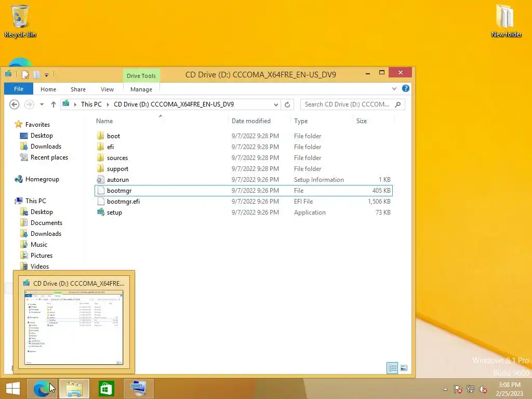Click the computer keyboard app on the taskbar
The image size is (532, 399).
tap(138, 389)
